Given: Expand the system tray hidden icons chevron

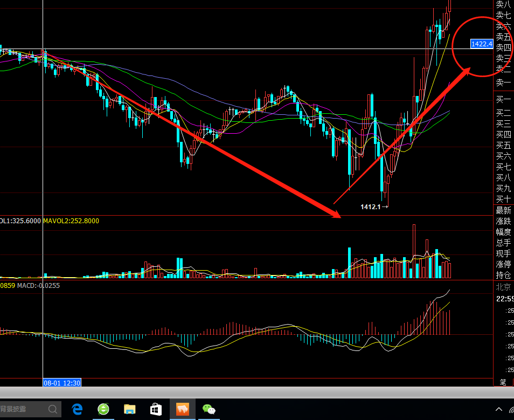Looking at the screenshot, I should (499, 409).
